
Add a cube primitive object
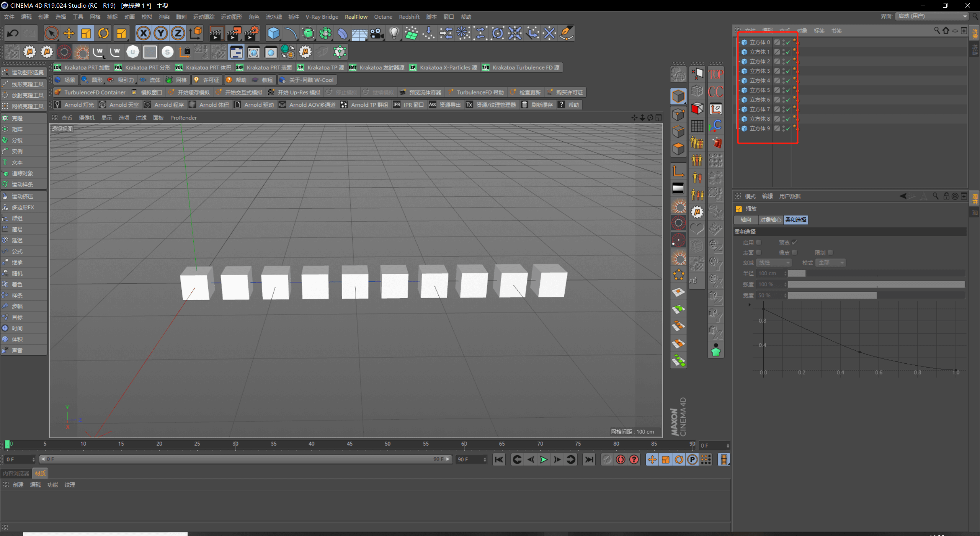(x=273, y=33)
